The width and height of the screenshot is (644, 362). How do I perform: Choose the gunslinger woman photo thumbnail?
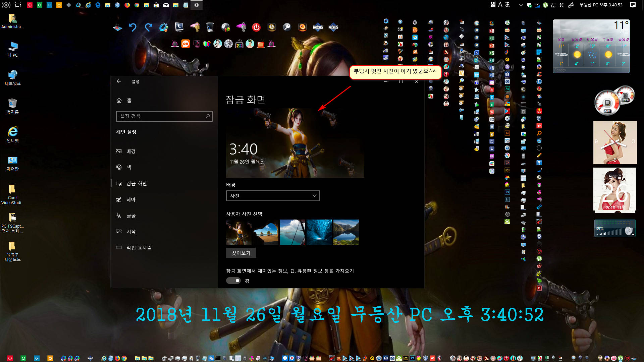point(239,232)
